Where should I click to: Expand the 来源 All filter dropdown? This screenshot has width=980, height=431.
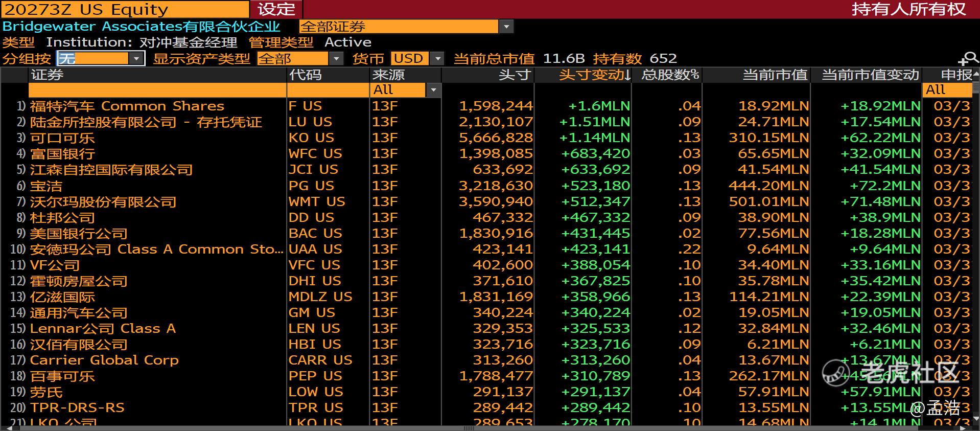click(x=433, y=90)
